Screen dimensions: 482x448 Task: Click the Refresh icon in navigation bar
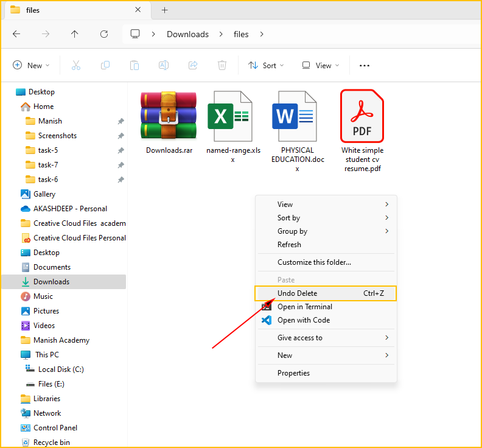[x=104, y=34]
